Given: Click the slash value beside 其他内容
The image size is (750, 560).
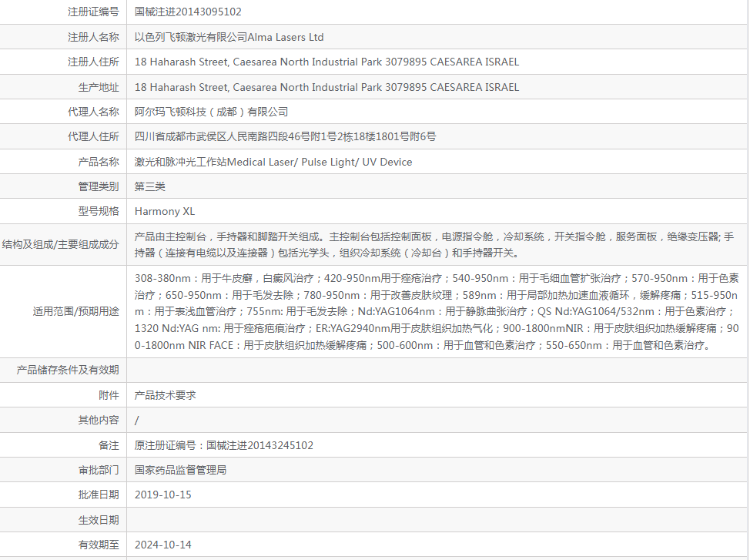Looking at the screenshot, I should [137, 421].
